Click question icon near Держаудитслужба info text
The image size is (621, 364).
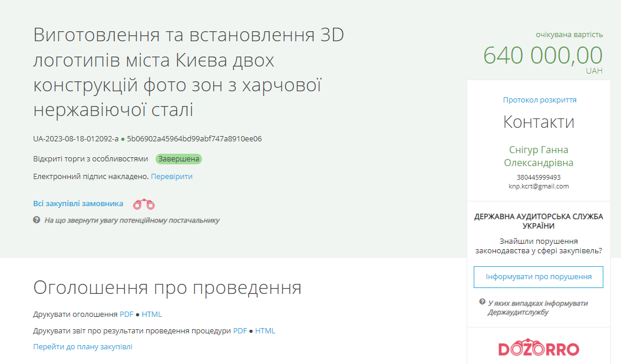(x=482, y=302)
